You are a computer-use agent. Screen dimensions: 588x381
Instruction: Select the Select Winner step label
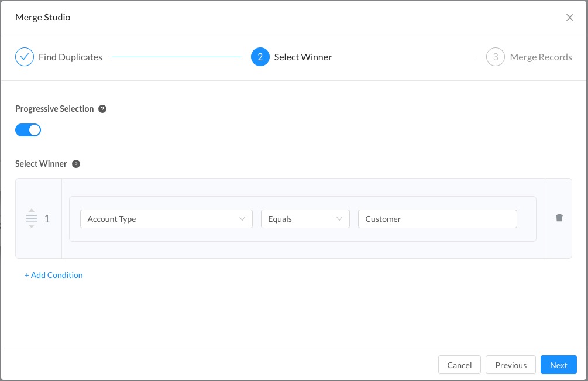tap(303, 57)
